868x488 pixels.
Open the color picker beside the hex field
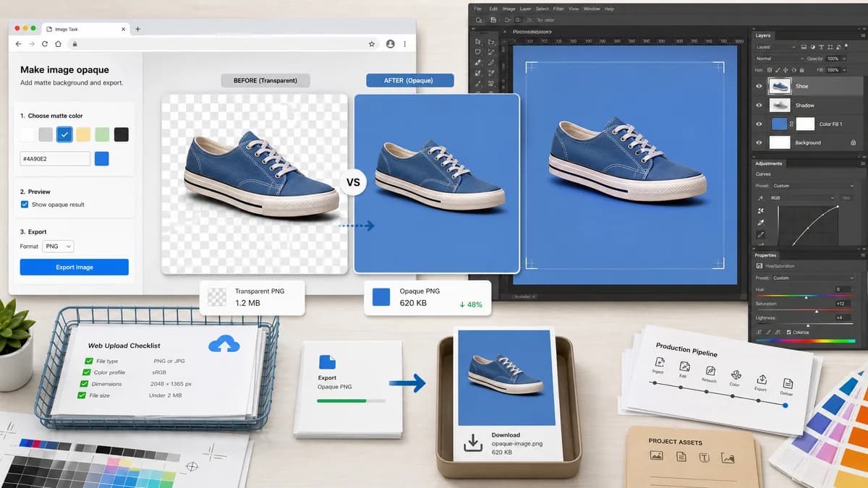102,158
